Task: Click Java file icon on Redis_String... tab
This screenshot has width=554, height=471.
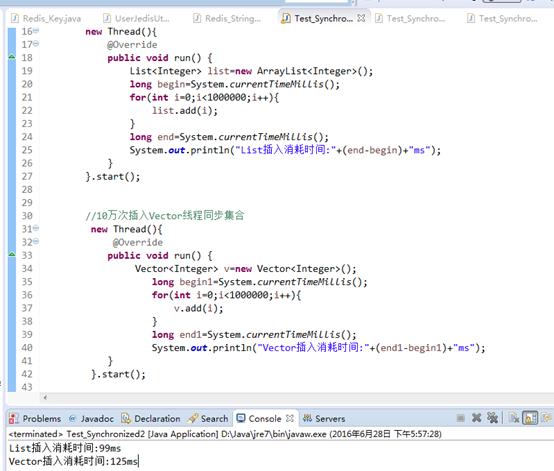Action: click(197, 18)
